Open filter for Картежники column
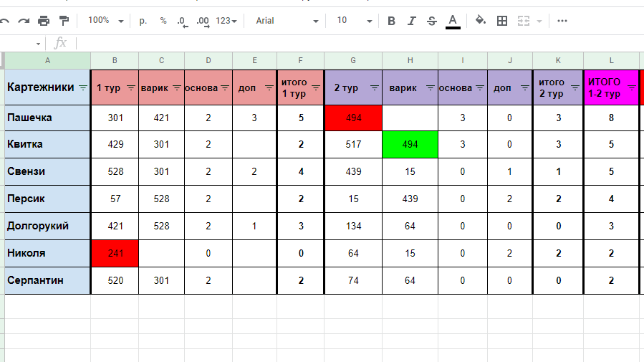This screenshot has height=362, width=644. (x=83, y=87)
